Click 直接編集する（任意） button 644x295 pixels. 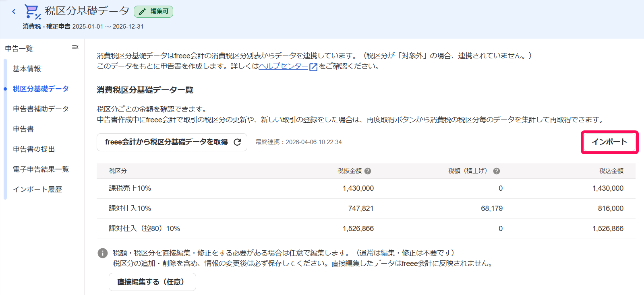tap(152, 282)
